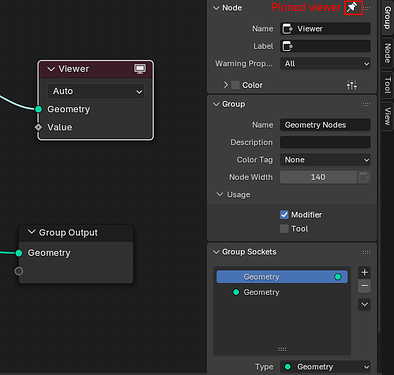Enable the node Color checkbox

[x=235, y=85]
